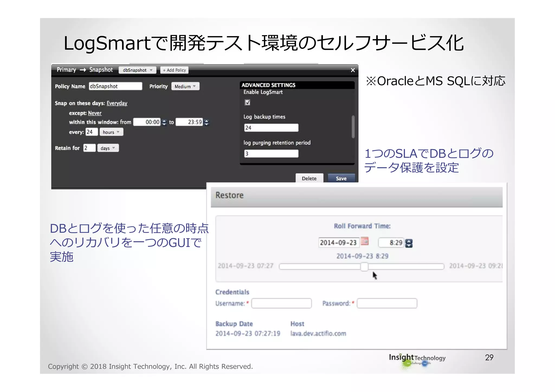Open the calendar icon next to Roll Forward date
The image size is (555, 392).
[365, 241]
